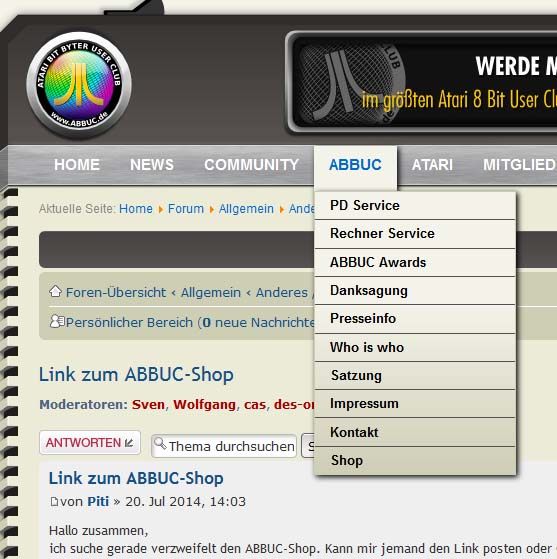557x559 pixels.
Task: Open Impressum menu entry
Action: 415,404
